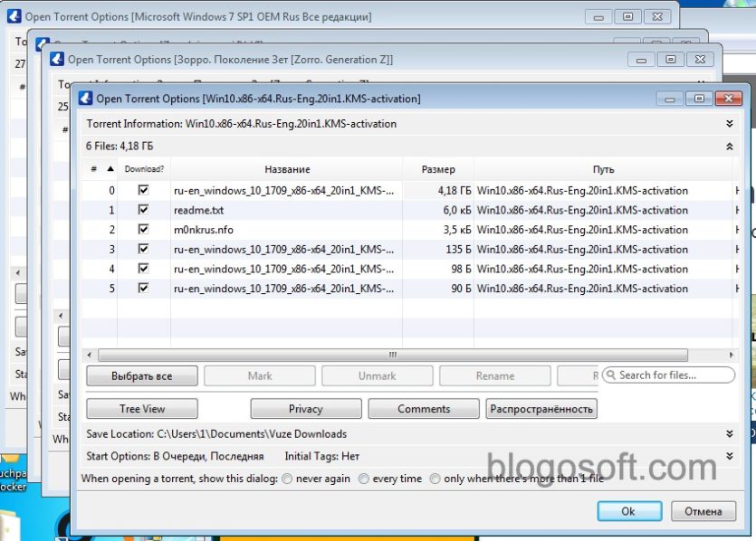Sort files by the Название column header
The image size is (756, 541).
tap(287, 169)
